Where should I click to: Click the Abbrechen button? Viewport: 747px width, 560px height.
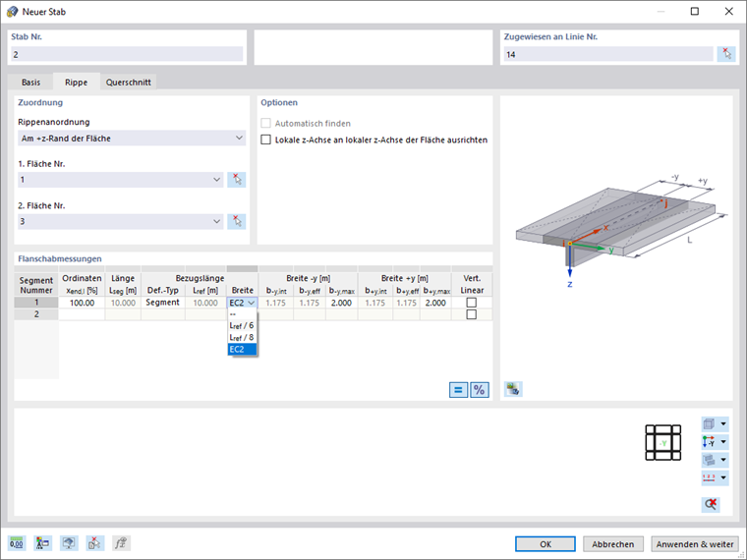point(613,544)
